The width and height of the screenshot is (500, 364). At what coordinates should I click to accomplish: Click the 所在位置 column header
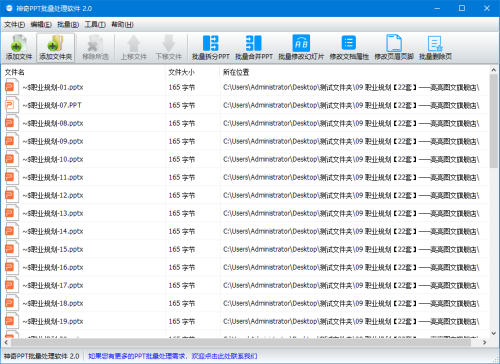coord(236,72)
